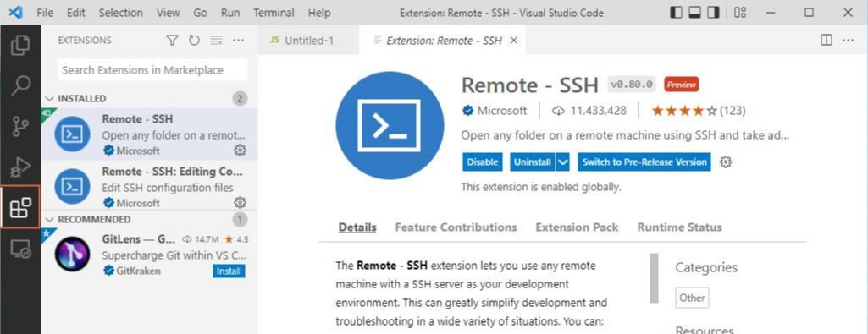
Task: Click the Uninstall button
Action: pyautogui.click(x=534, y=162)
